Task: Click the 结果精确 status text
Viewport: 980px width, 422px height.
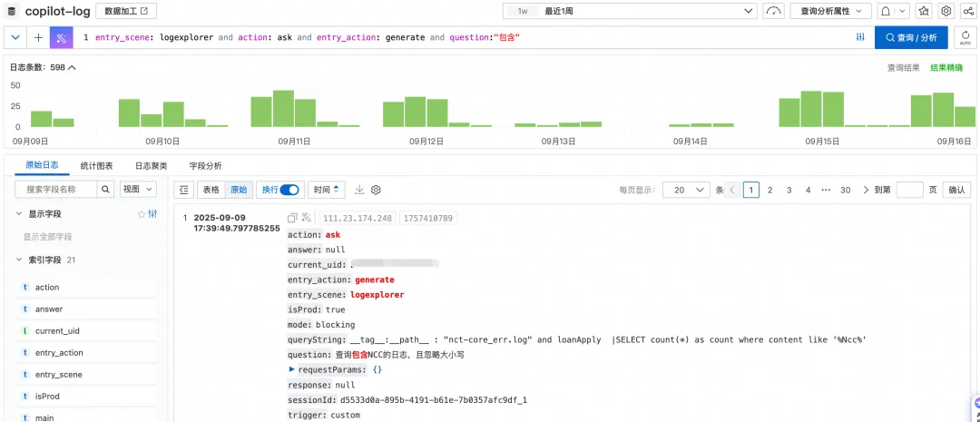Action: (946, 67)
